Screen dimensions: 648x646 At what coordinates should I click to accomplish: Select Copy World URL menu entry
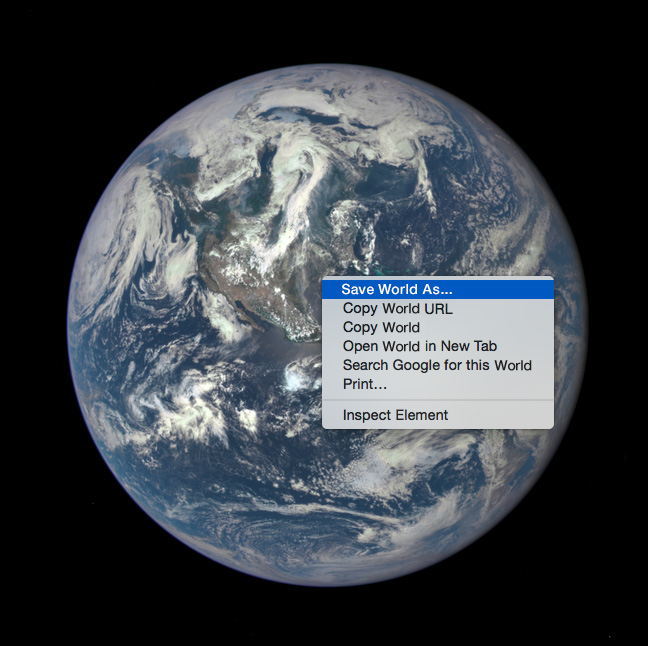(397, 309)
